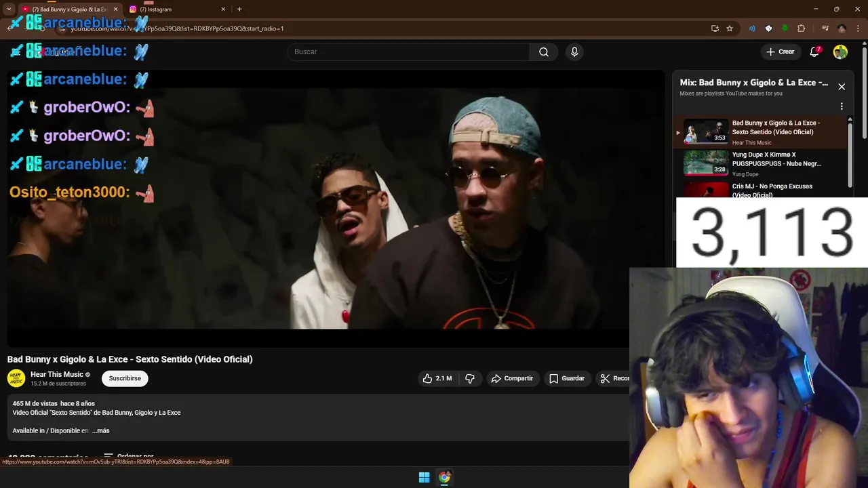Viewport: 868px width, 488px height.
Task: Click the Buscar search field
Action: 409,52
